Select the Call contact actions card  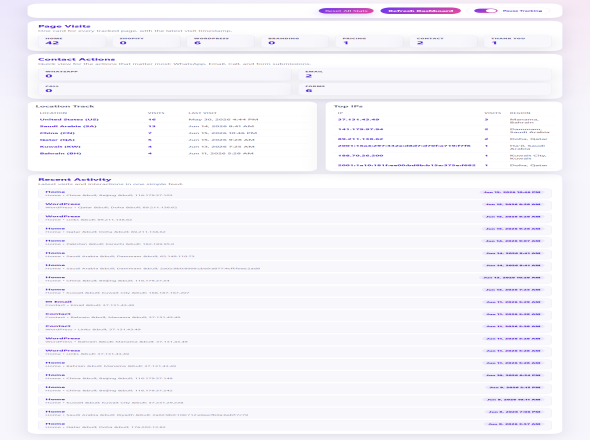tap(165, 89)
